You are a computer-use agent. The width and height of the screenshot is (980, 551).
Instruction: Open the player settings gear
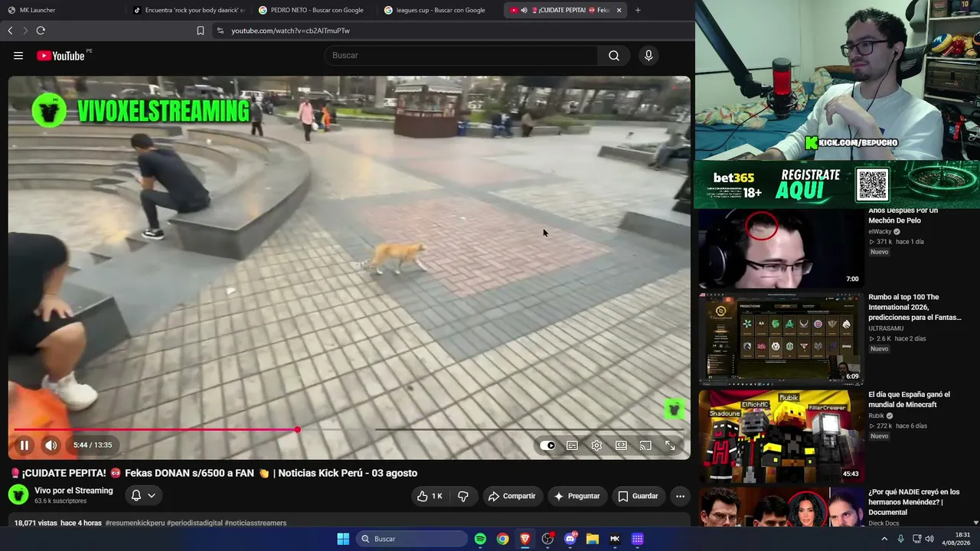596,445
